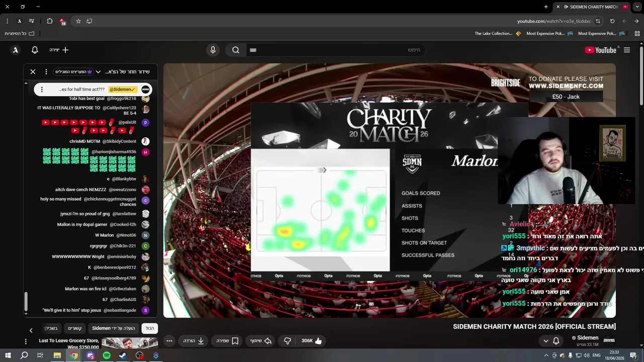Open the chat panel three-dot options
The width and height of the screenshot is (644, 362).
pos(46,72)
